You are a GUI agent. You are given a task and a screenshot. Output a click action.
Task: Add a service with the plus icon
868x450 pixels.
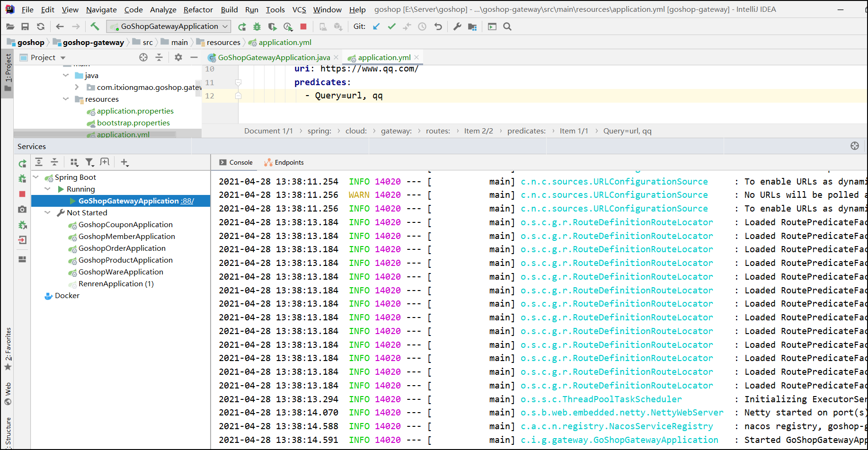tap(124, 162)
